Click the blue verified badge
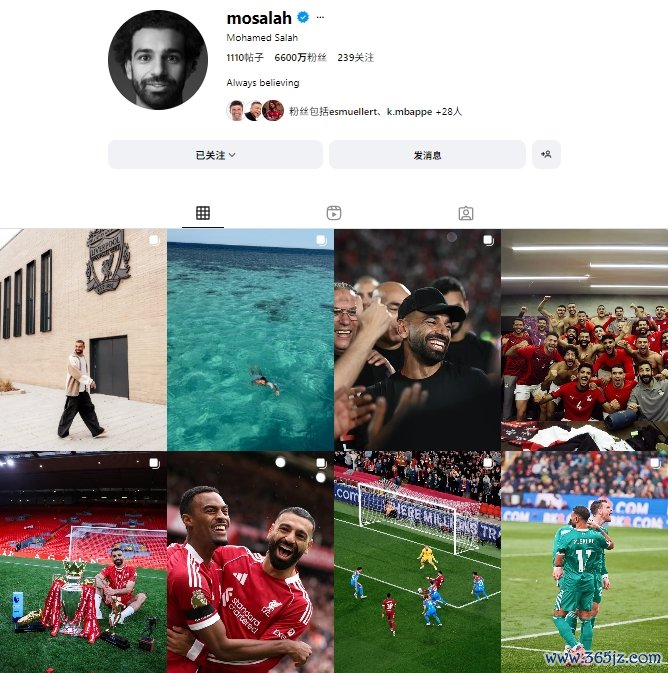The height and width of the screenshot is (673, 668). pyautogui.click(x=303, y=17)
